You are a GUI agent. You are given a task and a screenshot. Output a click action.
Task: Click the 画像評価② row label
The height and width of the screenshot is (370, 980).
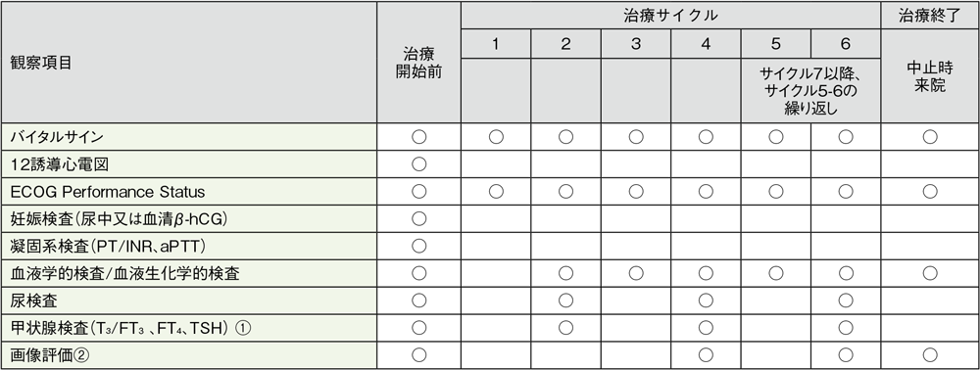tap(189, 355)
